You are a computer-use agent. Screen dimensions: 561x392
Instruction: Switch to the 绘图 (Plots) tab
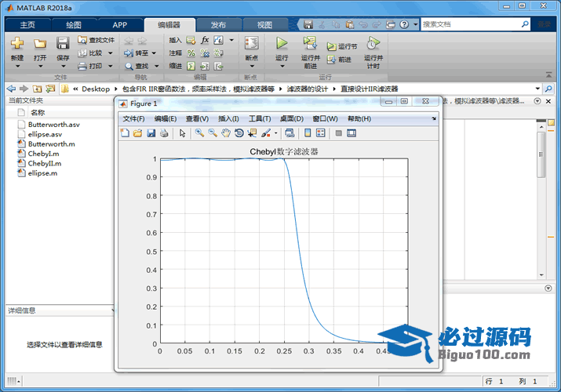pos(74,24)
